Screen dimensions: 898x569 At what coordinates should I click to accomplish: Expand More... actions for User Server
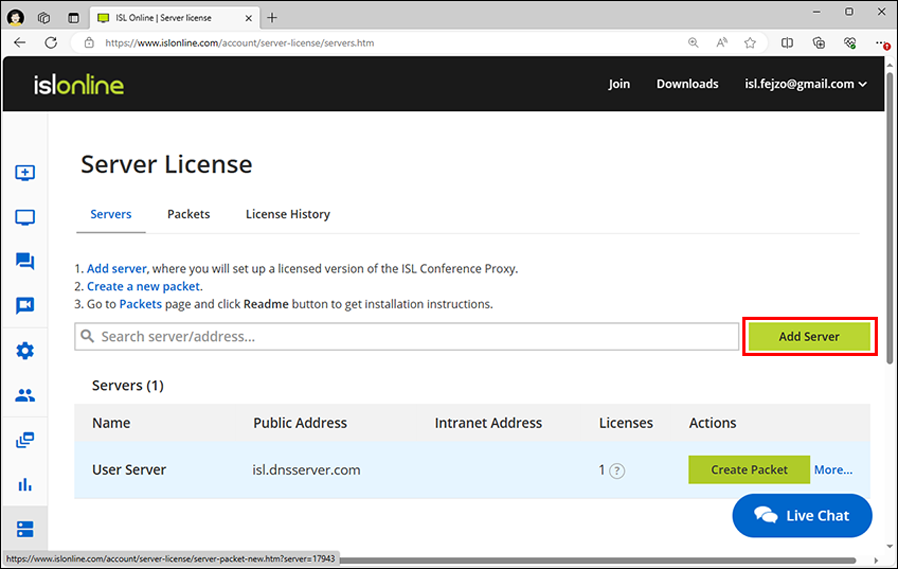pyautogui.click(x=833, y=469)
